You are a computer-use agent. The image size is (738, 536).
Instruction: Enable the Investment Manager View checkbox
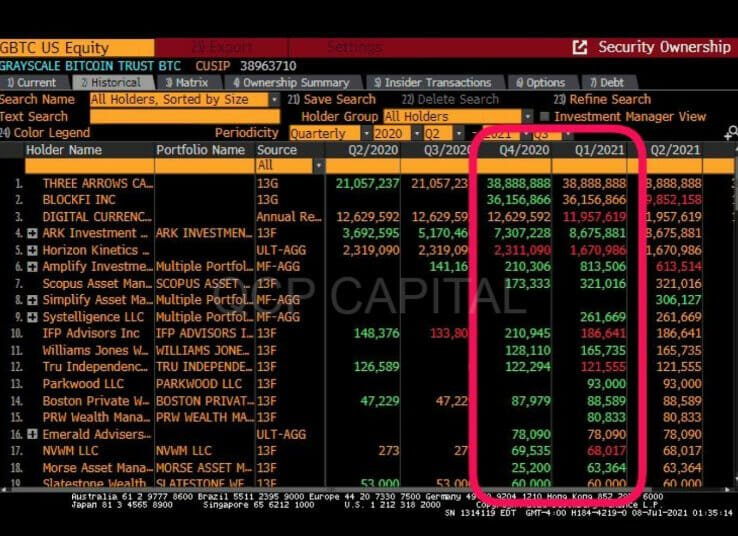545,117
